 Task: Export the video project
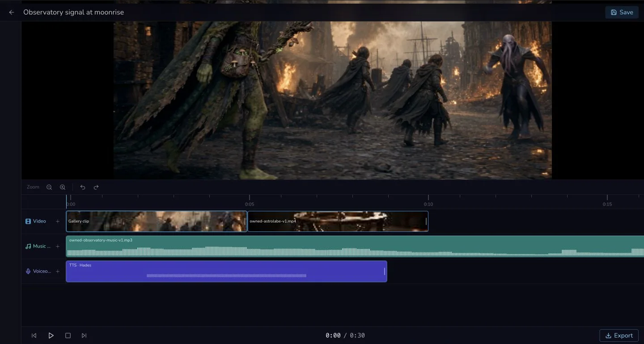(619, 336)
